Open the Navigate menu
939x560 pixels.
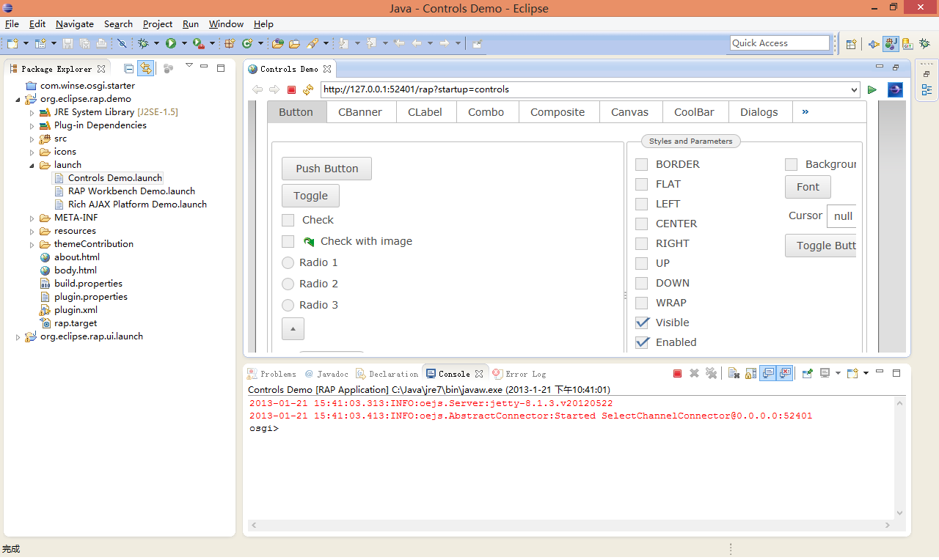74,24
